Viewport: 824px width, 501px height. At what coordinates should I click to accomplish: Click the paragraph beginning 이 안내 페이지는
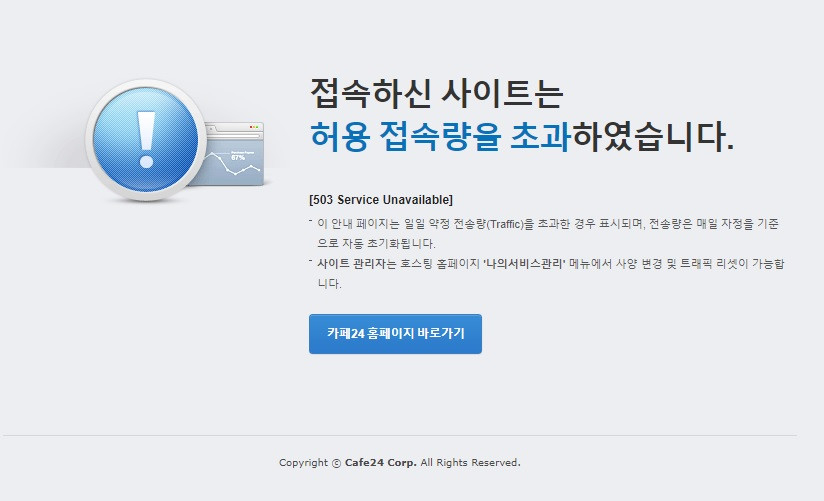[x=548, y=233]
